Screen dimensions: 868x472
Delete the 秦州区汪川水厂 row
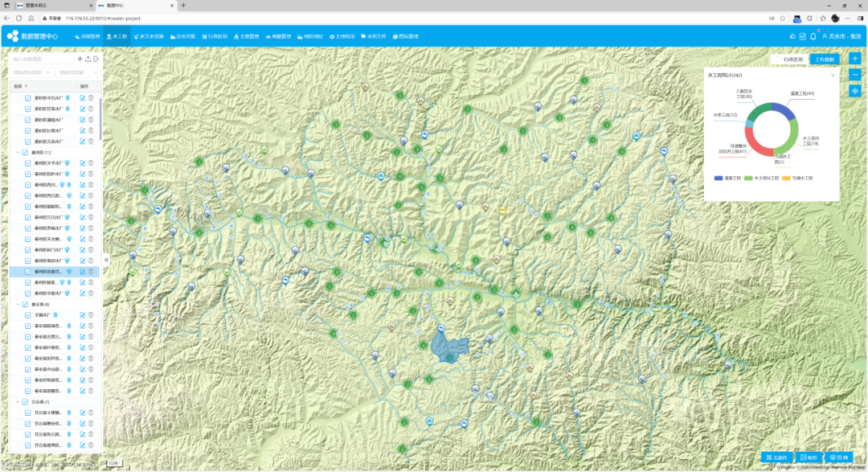pos(92,218)
